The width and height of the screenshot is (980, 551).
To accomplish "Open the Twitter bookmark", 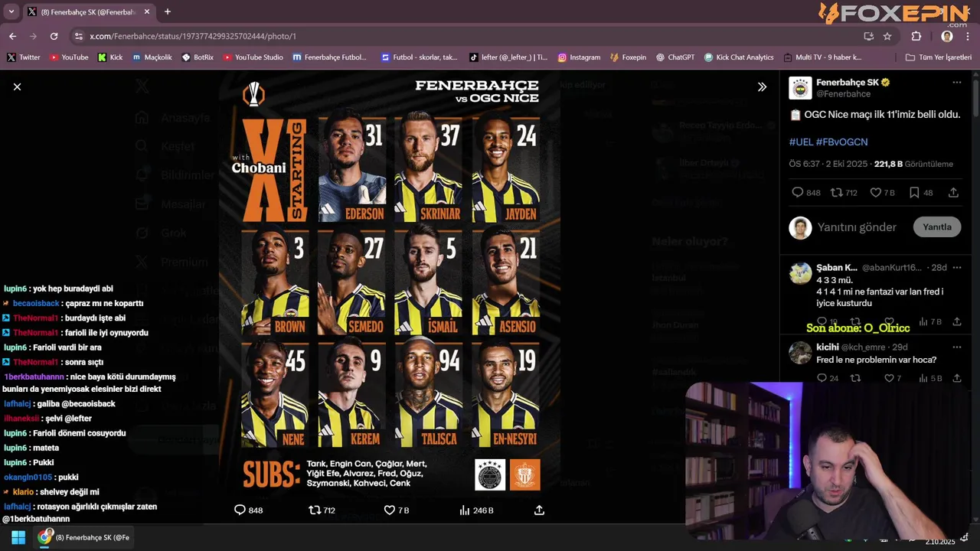I will point(24,57).
